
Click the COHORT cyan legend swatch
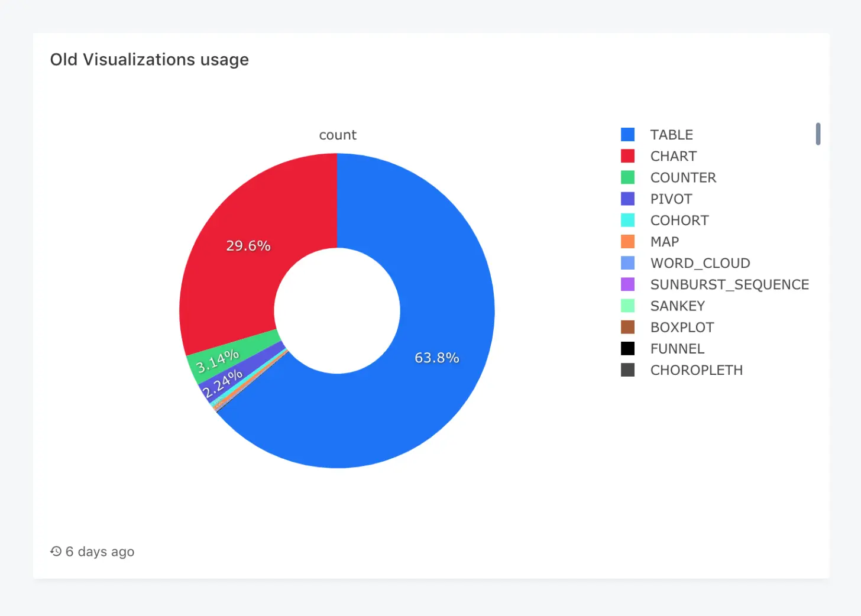(x=627, y=220)
